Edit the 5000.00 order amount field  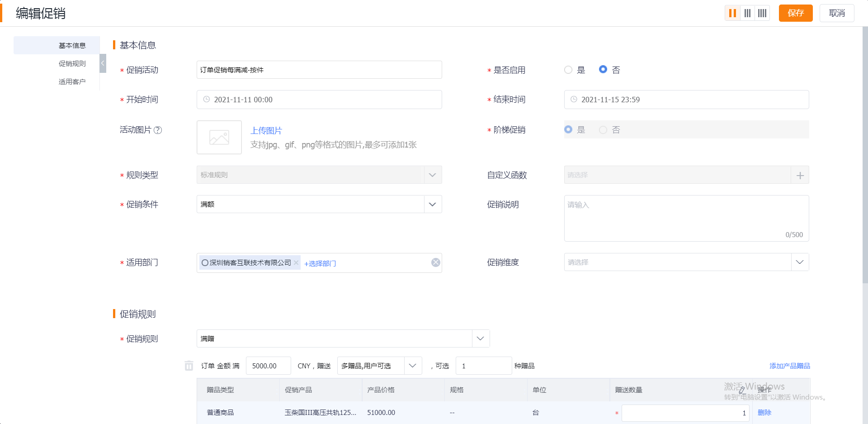(269, 366)
